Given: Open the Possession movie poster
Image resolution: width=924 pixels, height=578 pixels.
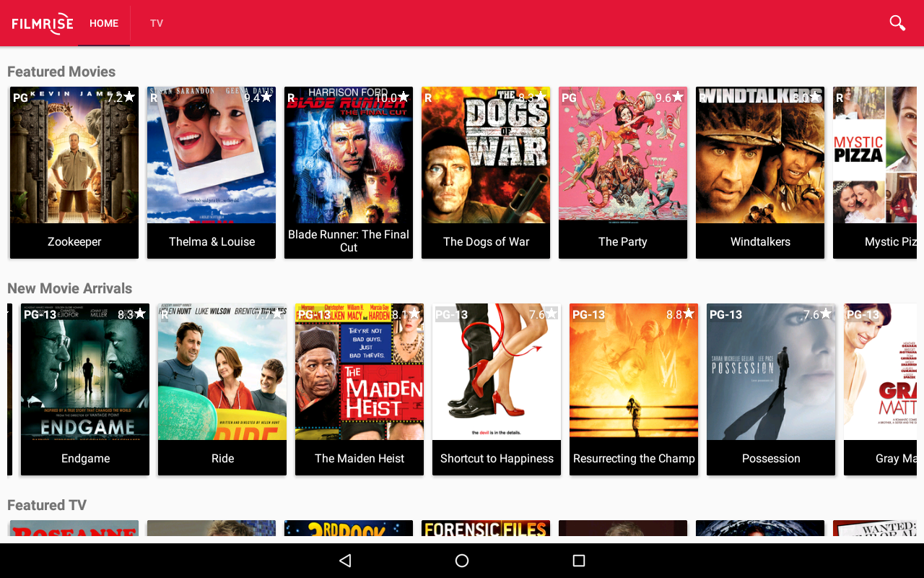Looking at the screenshot, I should (771, 371).
